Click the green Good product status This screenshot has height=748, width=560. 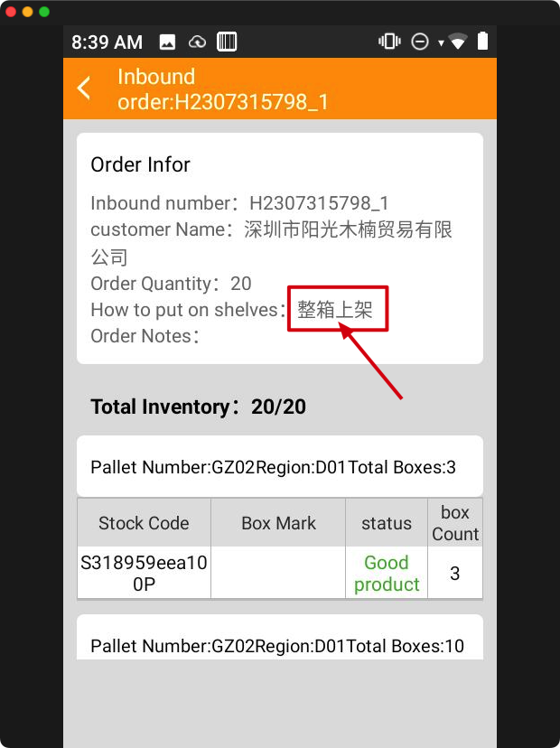pos(387,573)
